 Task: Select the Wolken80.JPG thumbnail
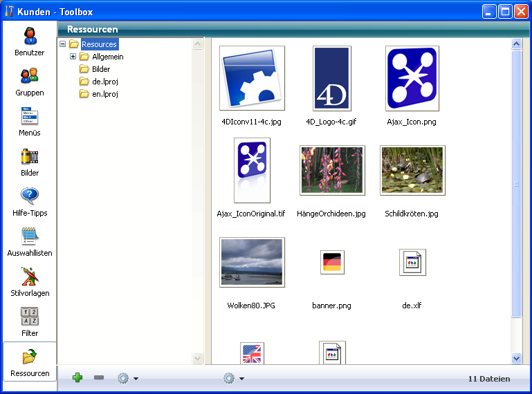click(x=252, y=263)
